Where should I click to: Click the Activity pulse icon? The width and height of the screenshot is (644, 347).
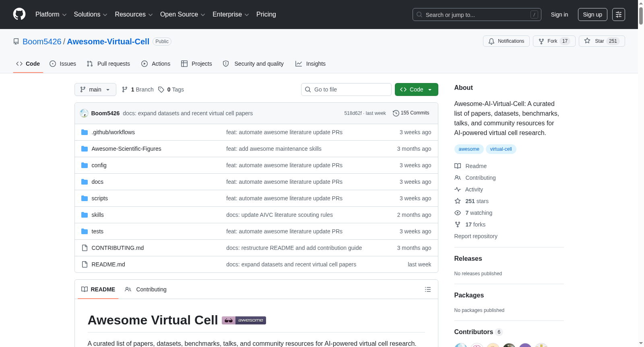tap(458, 189)
